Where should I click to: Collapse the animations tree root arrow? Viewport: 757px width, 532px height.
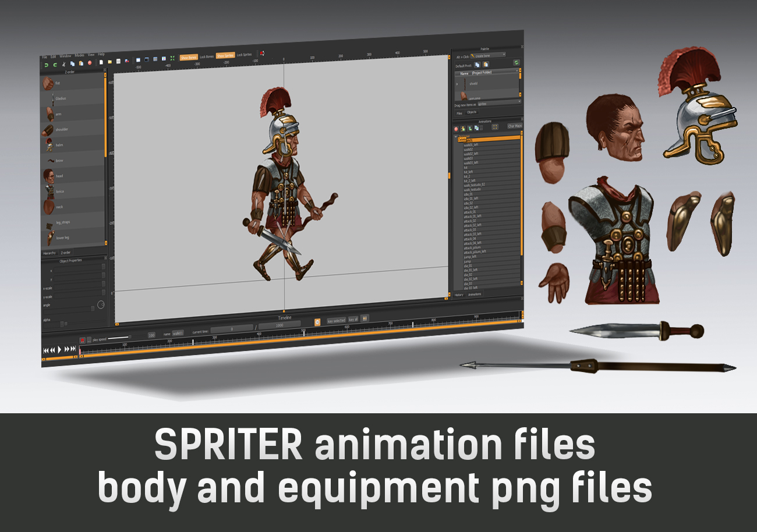click(456, 136)
